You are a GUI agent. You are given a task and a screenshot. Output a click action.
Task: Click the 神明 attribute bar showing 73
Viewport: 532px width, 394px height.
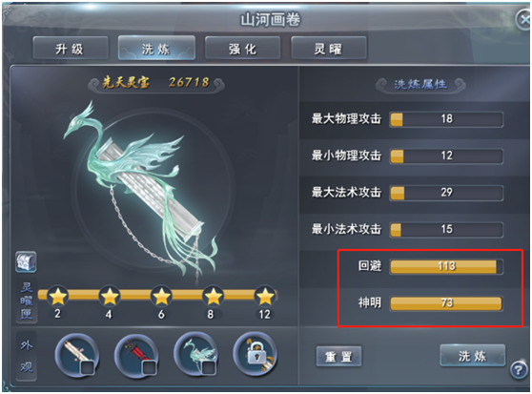(446, 303)
